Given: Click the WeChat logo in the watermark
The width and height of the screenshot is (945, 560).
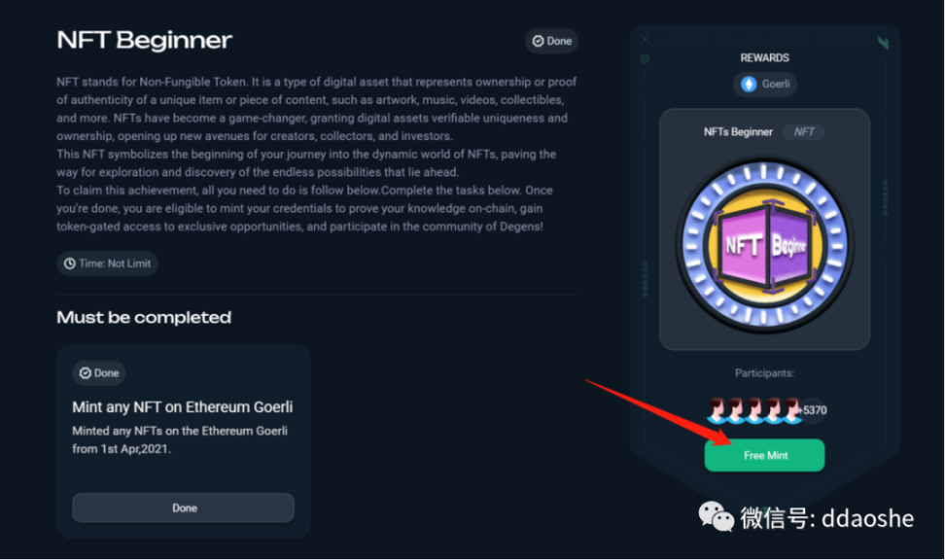Looking at the screenshot, I should click(717, 516).
